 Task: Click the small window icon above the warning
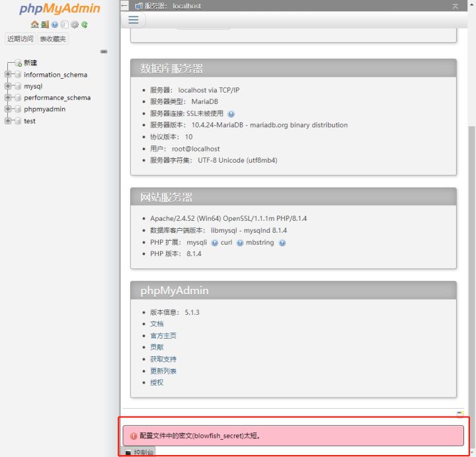(460, 413)
